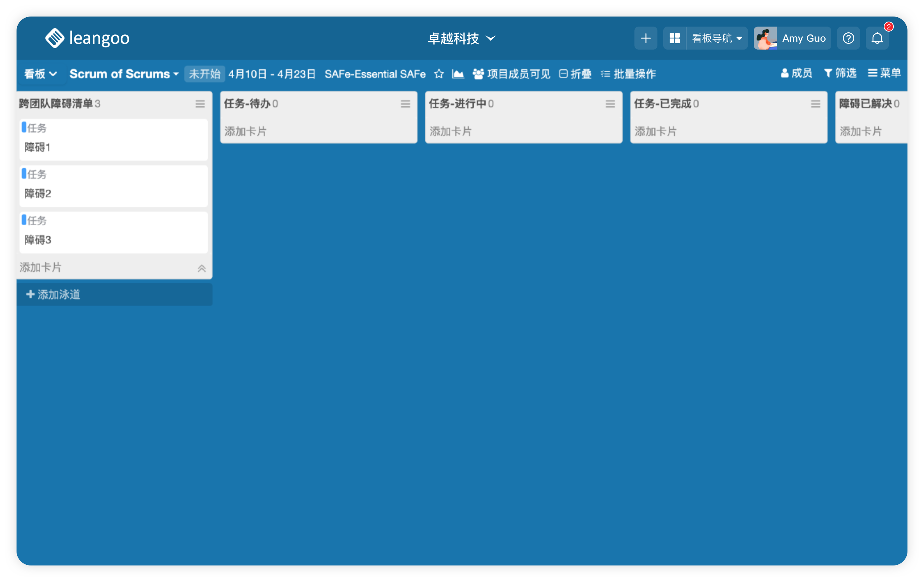Toggle 折叠 to collapse cards

(x=575, y=74)
